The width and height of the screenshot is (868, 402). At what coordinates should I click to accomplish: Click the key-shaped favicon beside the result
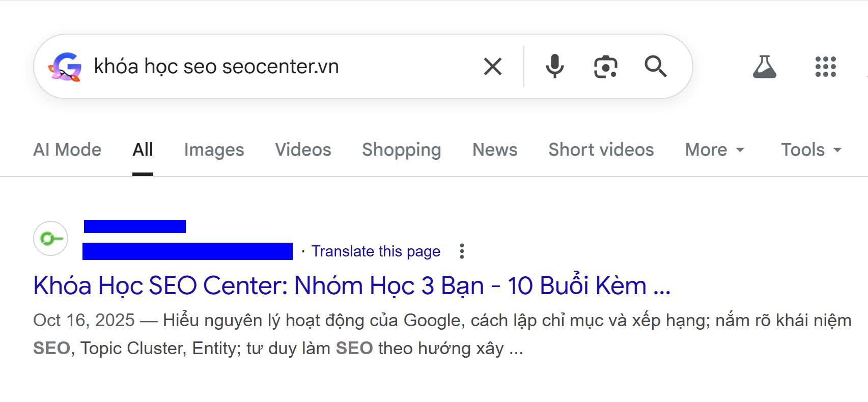coord(50,238)
